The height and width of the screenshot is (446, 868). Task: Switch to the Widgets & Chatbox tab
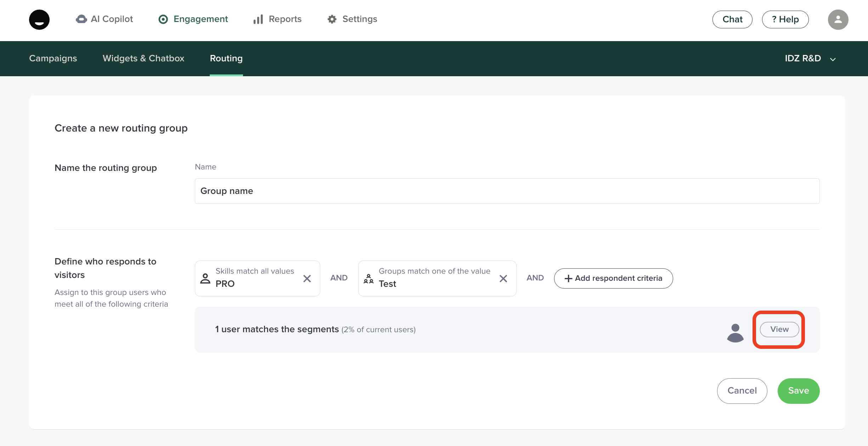(143, 58)
